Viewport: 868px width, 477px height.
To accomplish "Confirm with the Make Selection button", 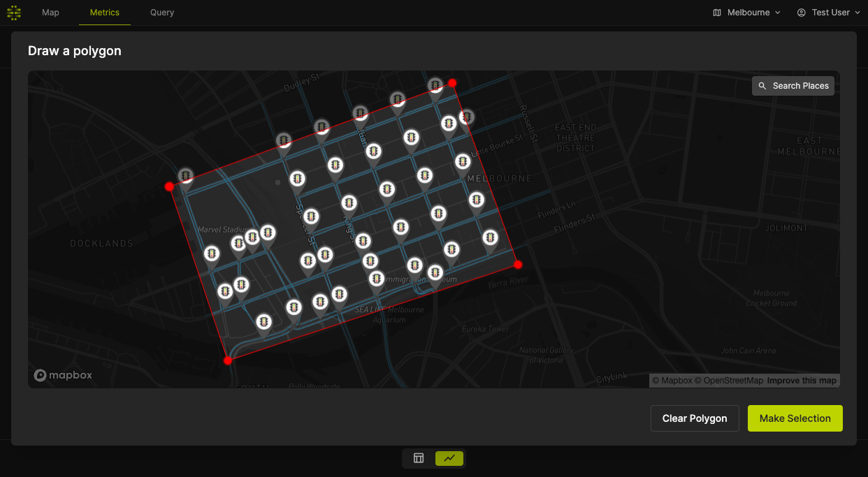I will click(x=795, y=418).
